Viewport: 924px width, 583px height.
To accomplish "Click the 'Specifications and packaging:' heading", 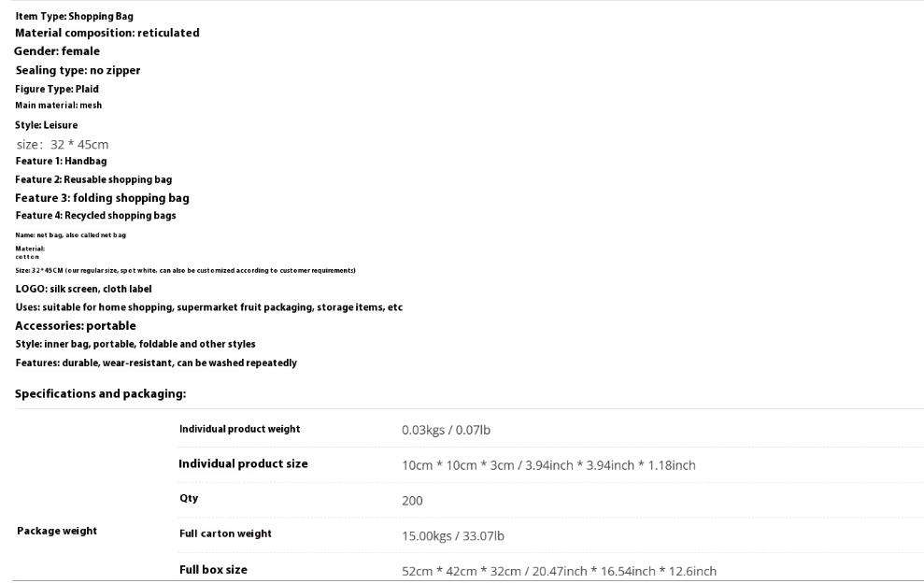I will pyautogui.click(x=100, y=393).
